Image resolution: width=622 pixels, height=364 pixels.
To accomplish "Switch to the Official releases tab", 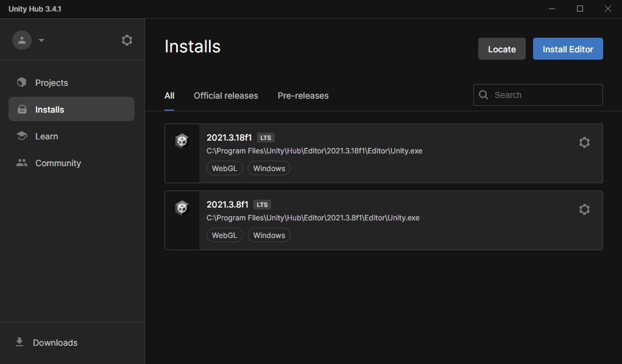I will coord(226,96).
